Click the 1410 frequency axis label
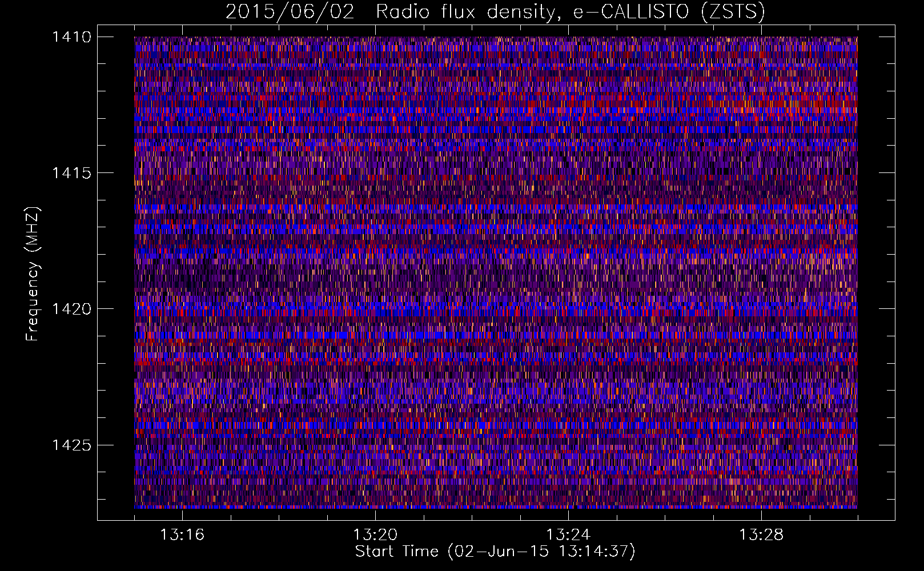Viewport: 924px width, 571px height. 71,37
